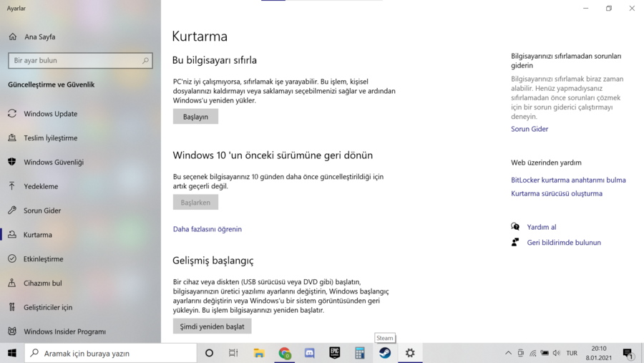This screenshot has width=644, height=363.
Task: Click the Yardım al chat bubble icon
Action: 515,226
